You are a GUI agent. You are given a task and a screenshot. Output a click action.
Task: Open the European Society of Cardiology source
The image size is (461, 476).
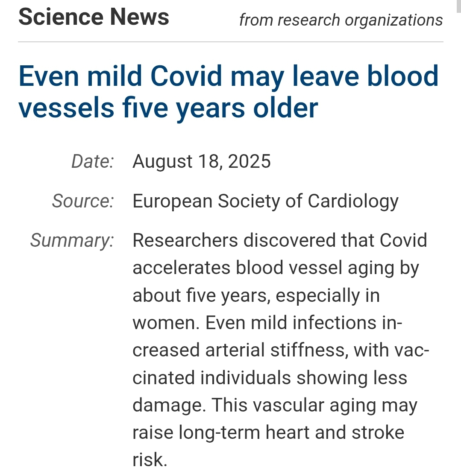[x=265, y=201]
